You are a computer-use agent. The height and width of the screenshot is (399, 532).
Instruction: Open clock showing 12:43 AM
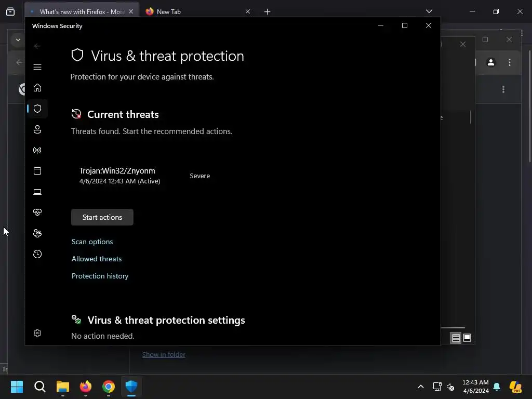click(x=475, y=387)
